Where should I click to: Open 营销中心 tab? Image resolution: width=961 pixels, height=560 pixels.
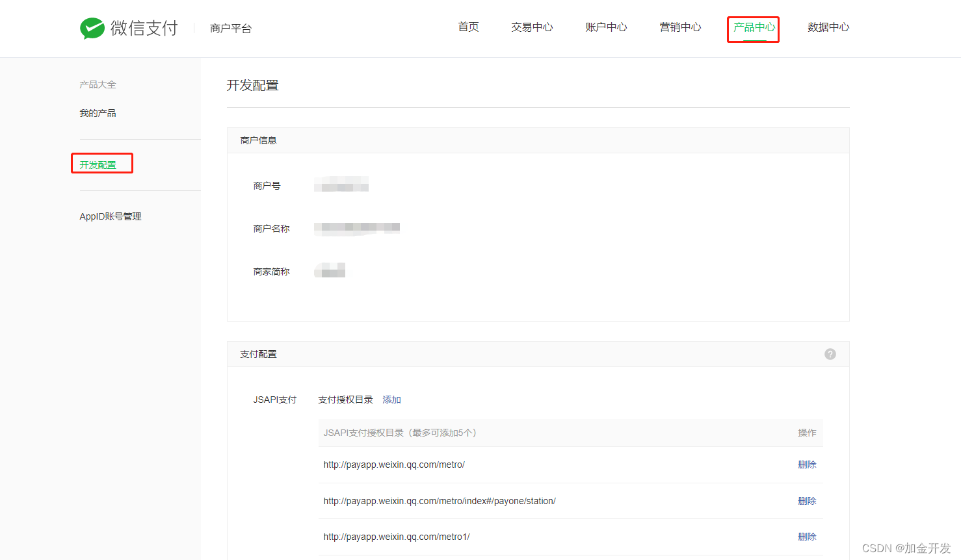point(680,27)
